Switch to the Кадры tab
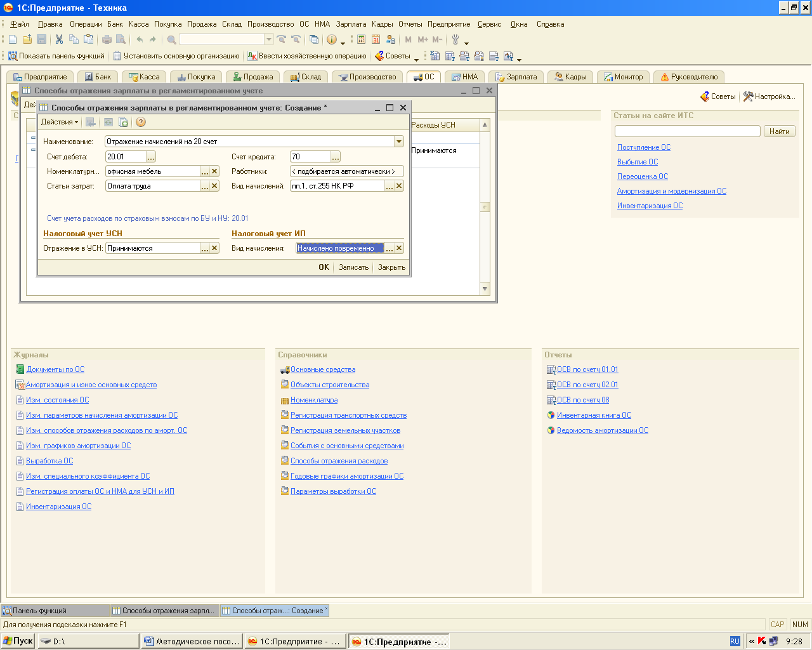 click(570, 77)
